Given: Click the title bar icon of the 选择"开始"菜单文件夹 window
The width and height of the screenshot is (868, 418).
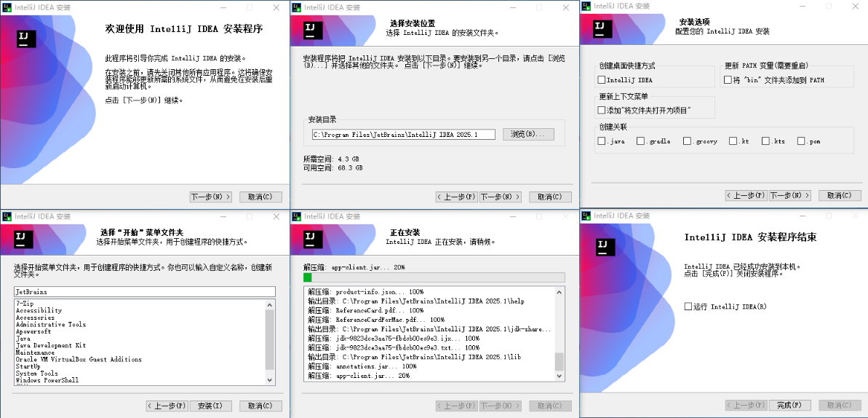Looking at the screenshot, I should tap(7, 216).
